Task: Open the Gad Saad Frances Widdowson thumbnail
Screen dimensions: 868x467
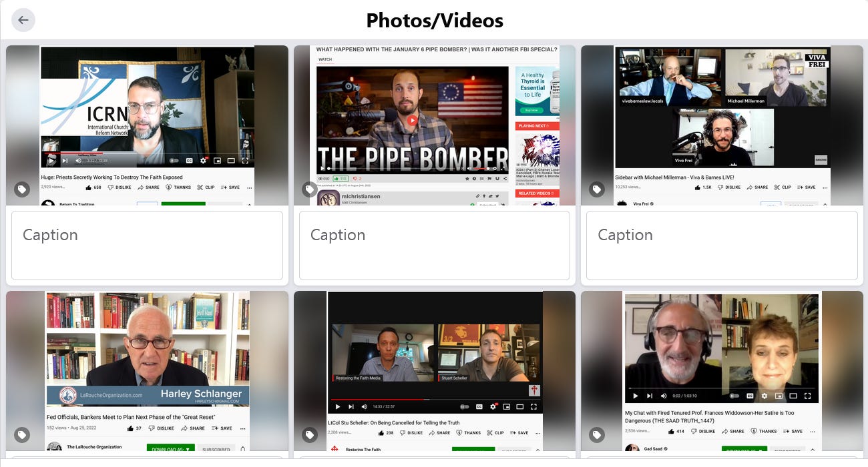Action: point(722,371)
